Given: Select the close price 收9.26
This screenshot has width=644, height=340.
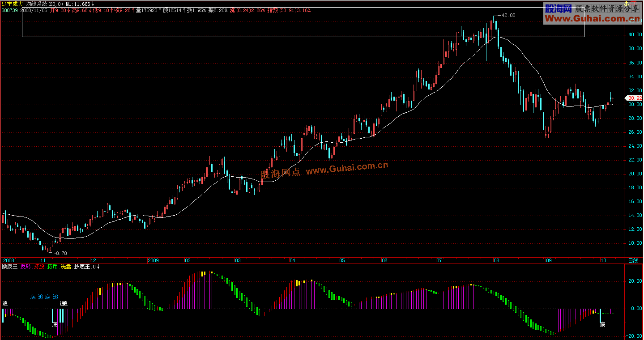Looking at the screenshot, I should pyautogui.click(x=123, y=10).
